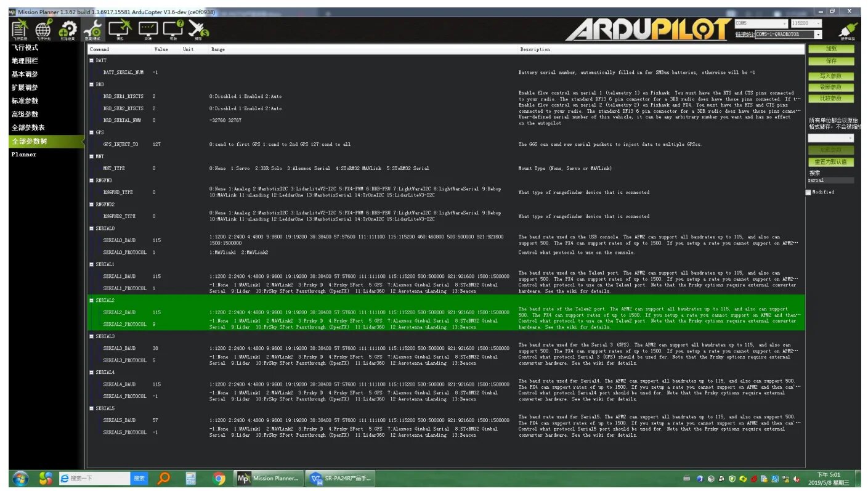
Task: Open the 115200 baud rate dropdown
Action: (806, 23)
